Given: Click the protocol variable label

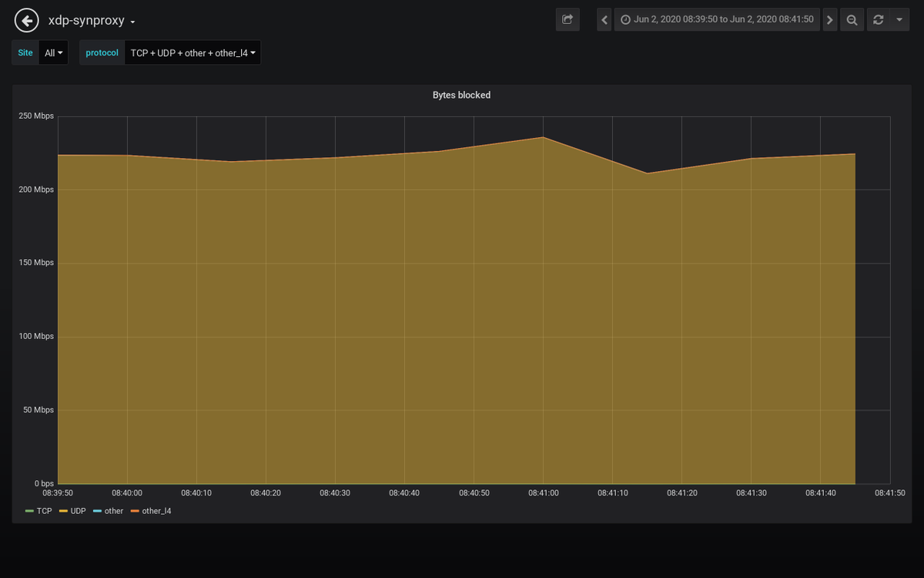Looking at the screenshot, I should [x=101, y=52].
